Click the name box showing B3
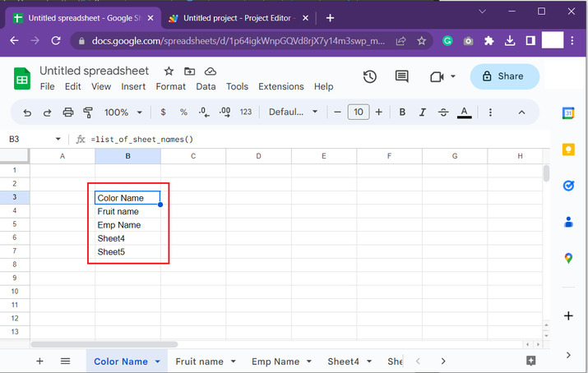This screenshot has height=373, width=588. tap(14, 140)
